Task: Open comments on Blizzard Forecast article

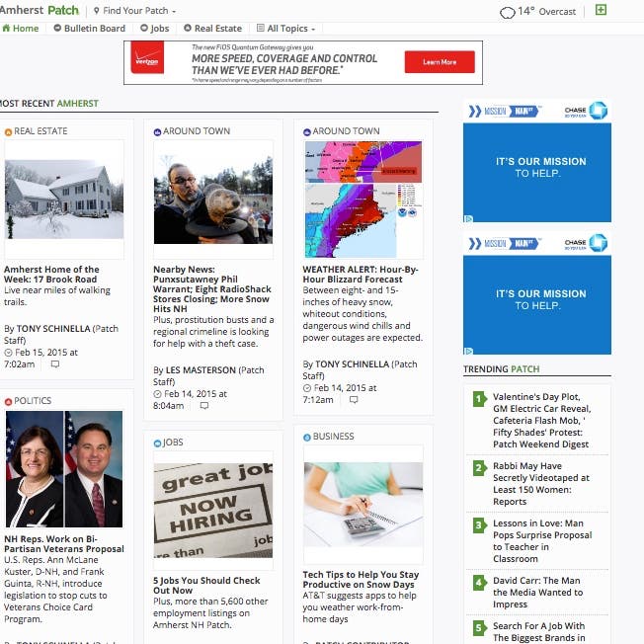Action: (354, 400)
